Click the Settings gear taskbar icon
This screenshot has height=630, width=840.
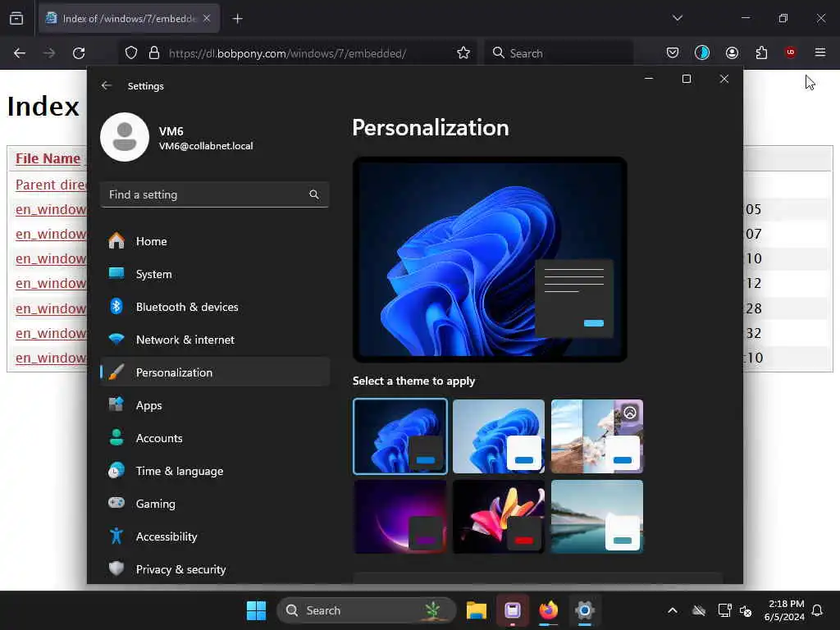pos(585,610)
